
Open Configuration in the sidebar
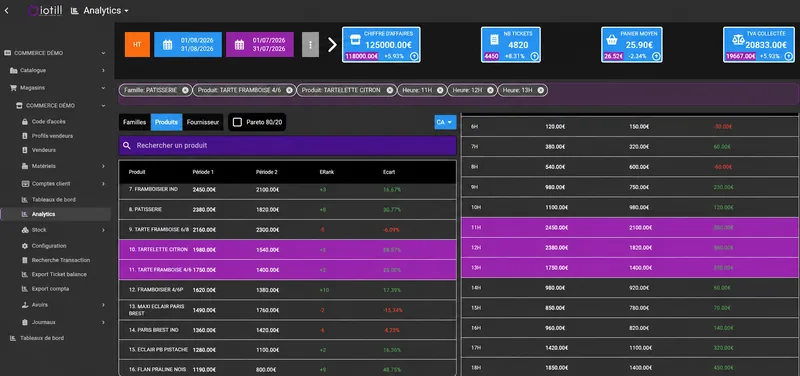49,246
